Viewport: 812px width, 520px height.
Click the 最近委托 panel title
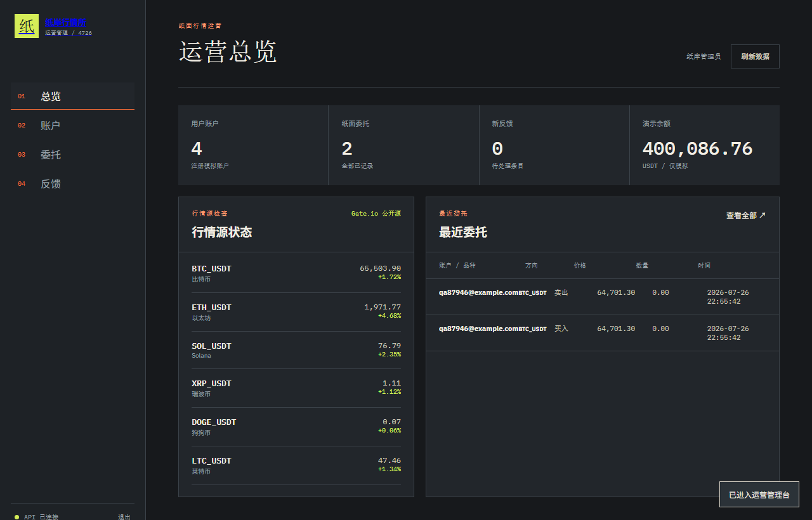pyautogui.click(x=463, y=233)
